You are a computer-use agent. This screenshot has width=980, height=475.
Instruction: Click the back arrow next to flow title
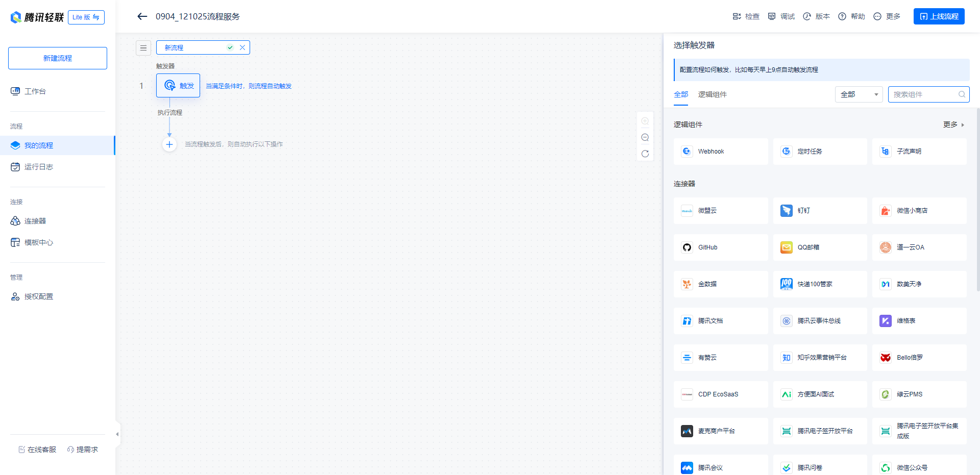click(x=142, y=16)
